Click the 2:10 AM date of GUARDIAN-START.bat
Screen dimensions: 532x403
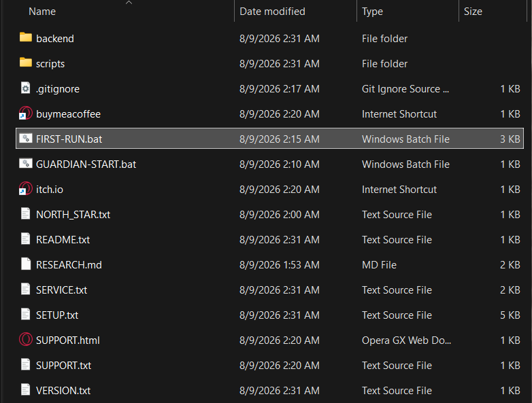(x=279, y=164)
